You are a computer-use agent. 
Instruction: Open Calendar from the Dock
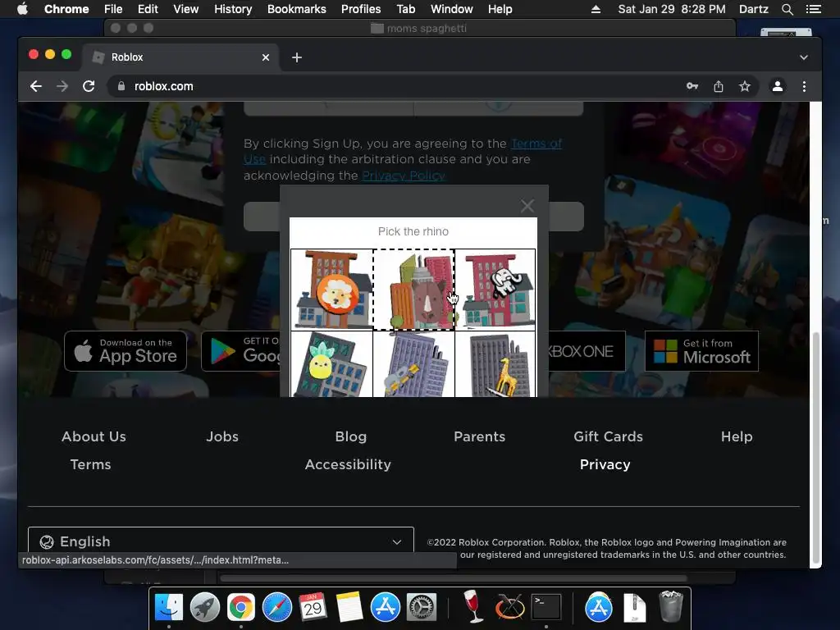[x=313, y=608]
